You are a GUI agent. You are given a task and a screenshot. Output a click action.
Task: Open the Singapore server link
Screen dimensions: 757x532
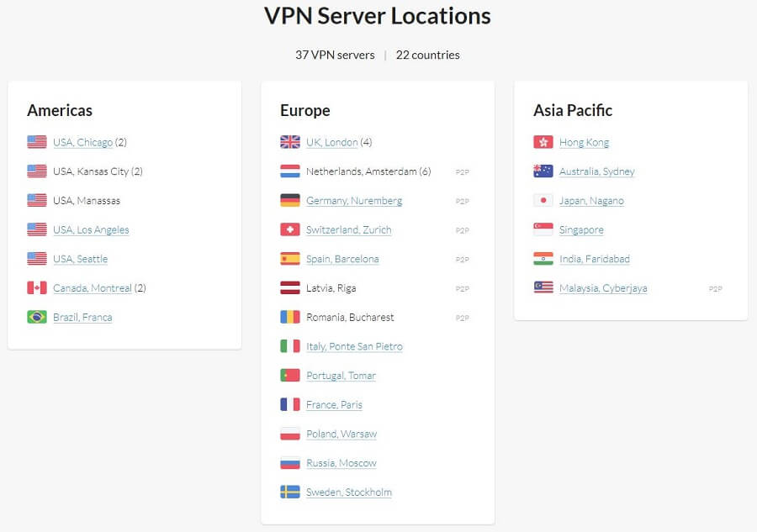(581, 230)
